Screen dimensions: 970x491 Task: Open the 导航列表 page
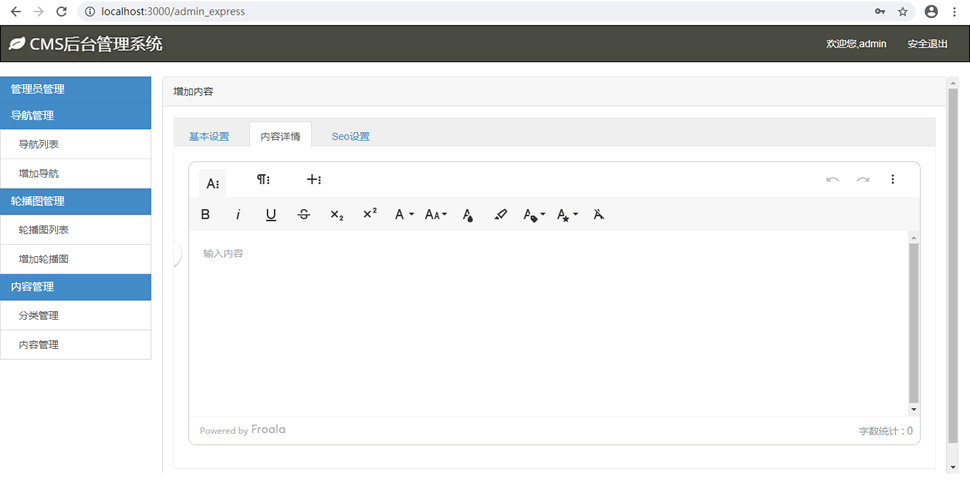tap(75, 144)
